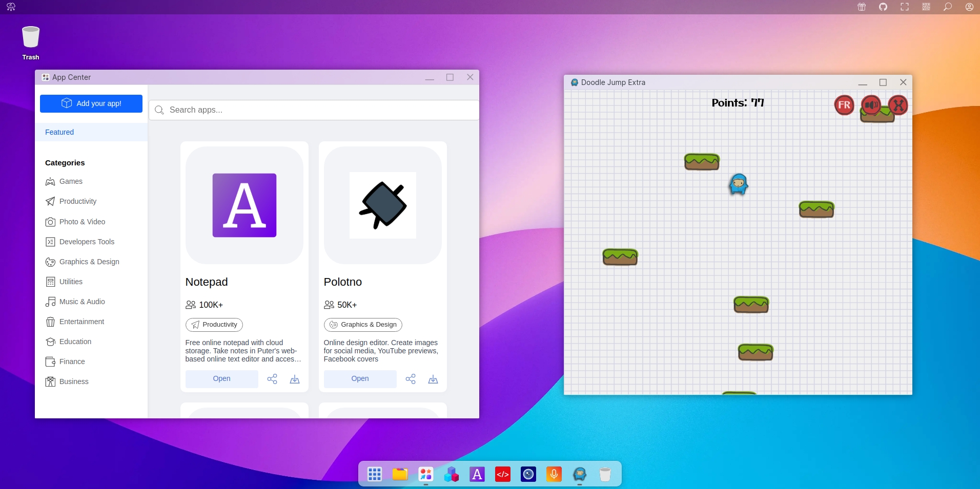980x489 pixels.
Task: Click the Points: 77 score text
Action: tap(738, 103)
